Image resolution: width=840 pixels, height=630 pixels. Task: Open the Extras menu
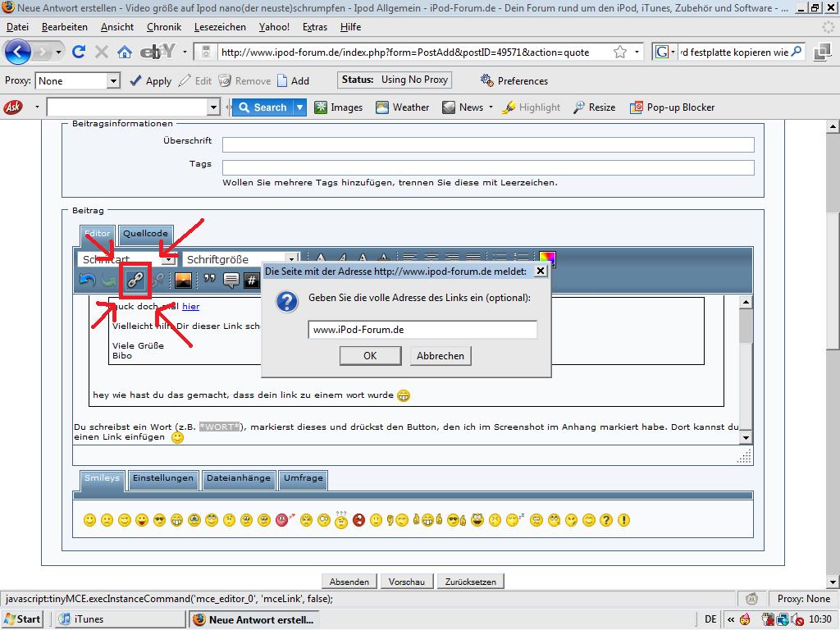314,27
